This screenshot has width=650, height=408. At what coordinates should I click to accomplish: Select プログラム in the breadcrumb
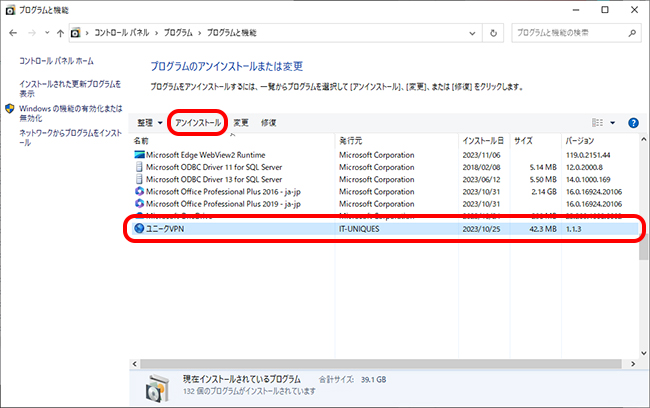pos(178,33)
